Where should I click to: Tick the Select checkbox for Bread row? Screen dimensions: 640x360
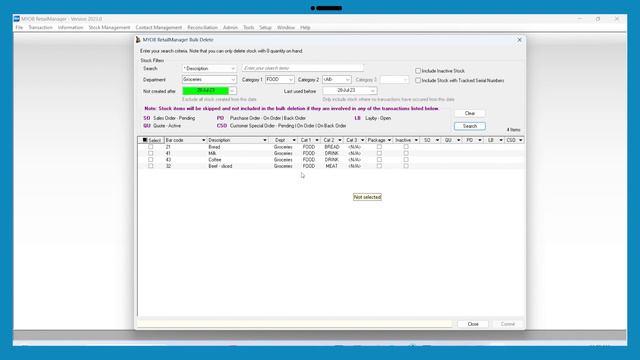151,147
